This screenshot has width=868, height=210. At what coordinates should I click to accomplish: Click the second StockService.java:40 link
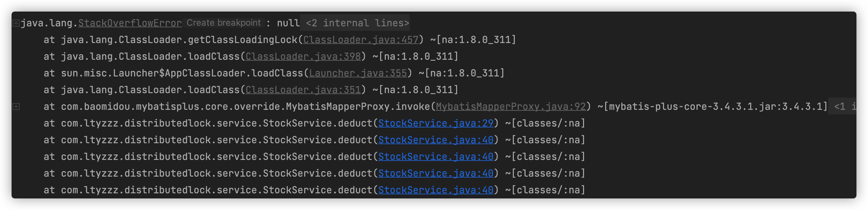435,157
